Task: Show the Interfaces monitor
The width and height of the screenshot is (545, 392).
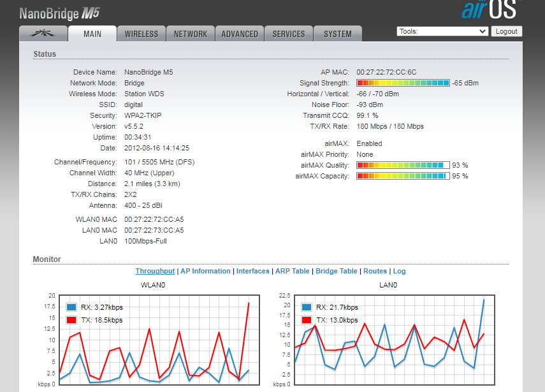Action: (x=253, y=271)
